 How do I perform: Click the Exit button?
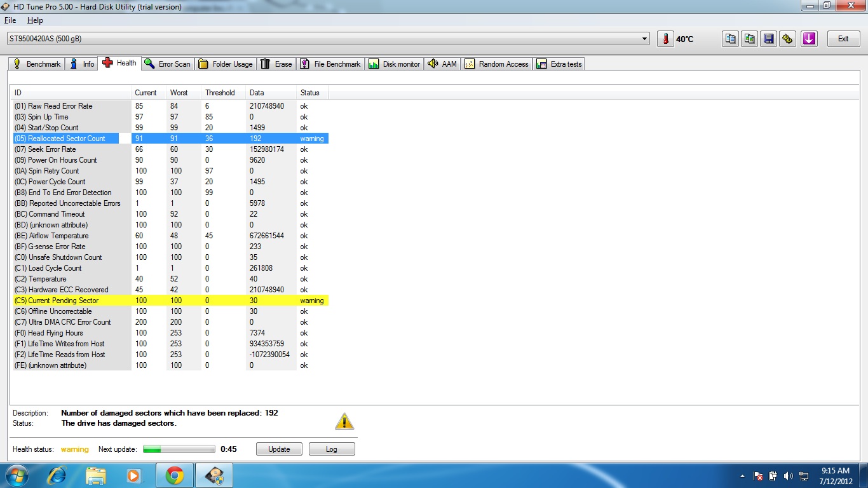843,39
